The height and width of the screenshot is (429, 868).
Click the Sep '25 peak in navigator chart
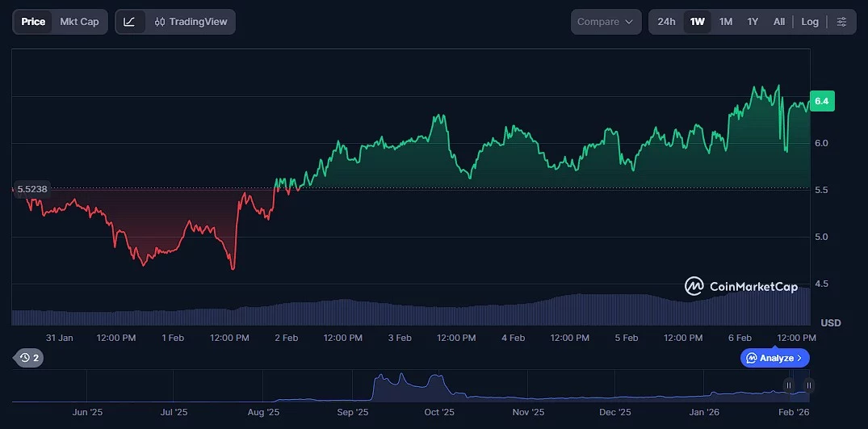(x=380, y=378)
